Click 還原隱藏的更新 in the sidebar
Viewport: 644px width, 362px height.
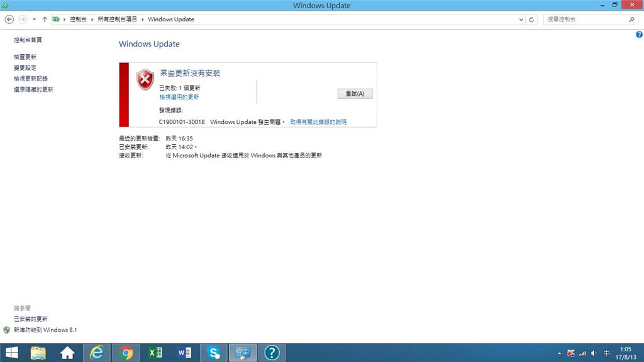(33, 89)
